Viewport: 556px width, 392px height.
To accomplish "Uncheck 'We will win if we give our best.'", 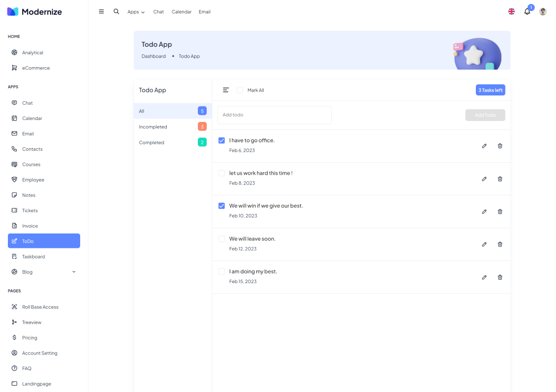I will 221,206.
